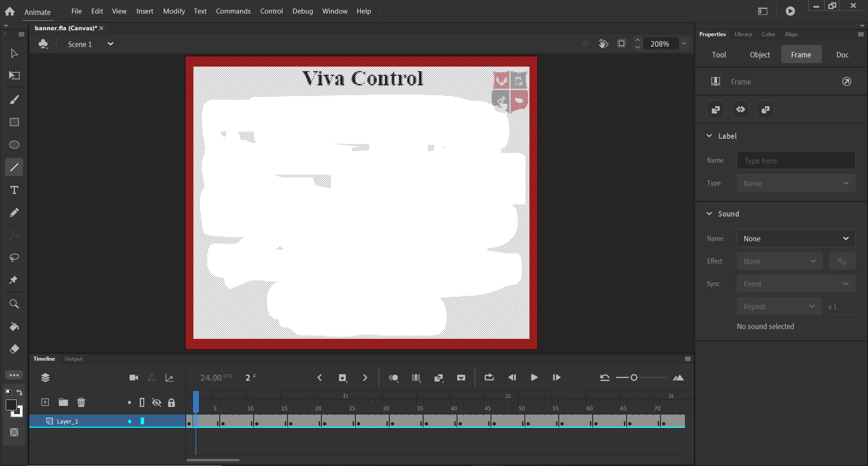
Task: Add a new layer
Action: [x=45, y=402]
